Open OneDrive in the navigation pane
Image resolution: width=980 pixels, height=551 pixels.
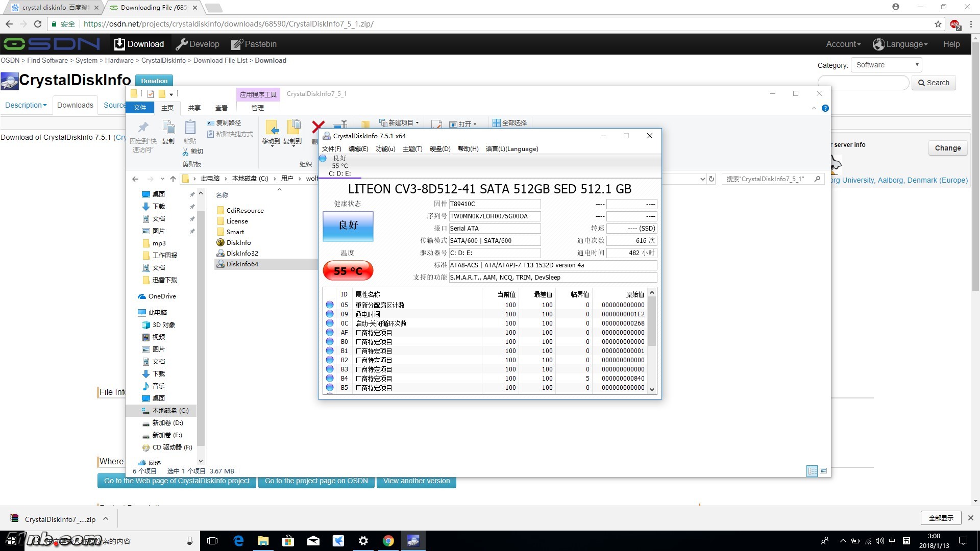click(x=162, y=296)
